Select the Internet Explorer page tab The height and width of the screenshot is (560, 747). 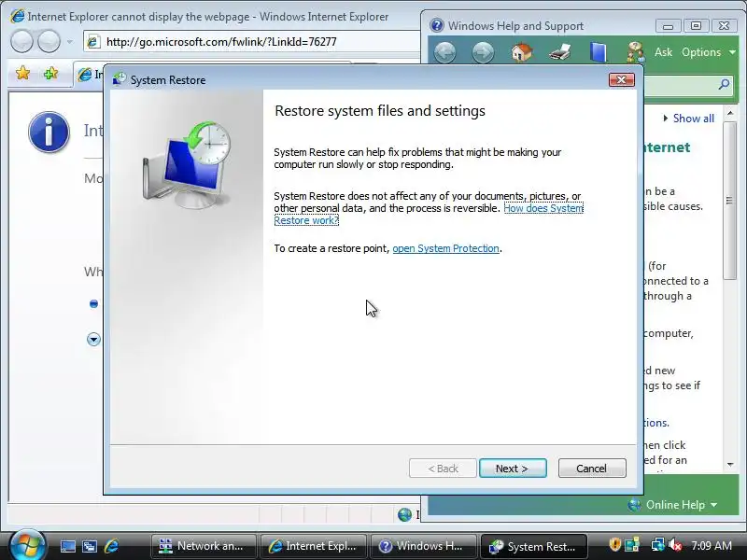point(89,75)
